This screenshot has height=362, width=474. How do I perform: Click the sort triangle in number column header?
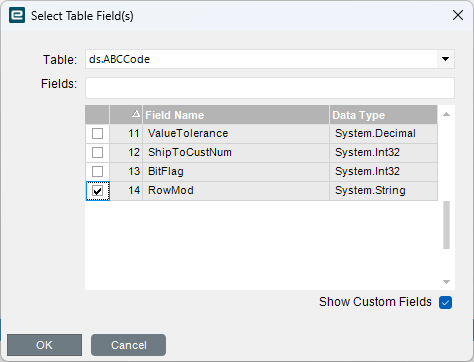pyautogui.click(x=136, y=114)
